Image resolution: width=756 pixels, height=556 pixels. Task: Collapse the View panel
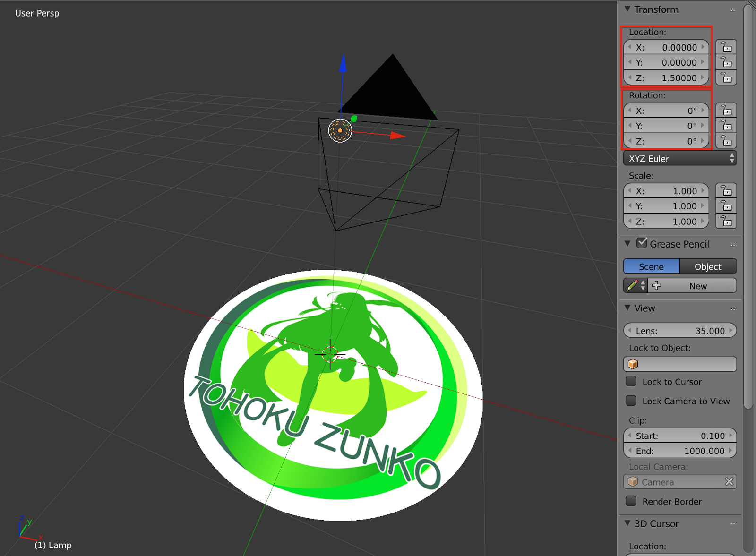(x=627, y=308)
